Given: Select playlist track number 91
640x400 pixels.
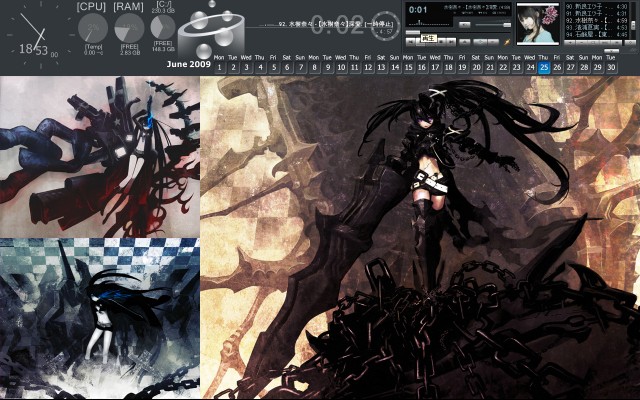Looking at the screenshot, I should coord(596,13).
